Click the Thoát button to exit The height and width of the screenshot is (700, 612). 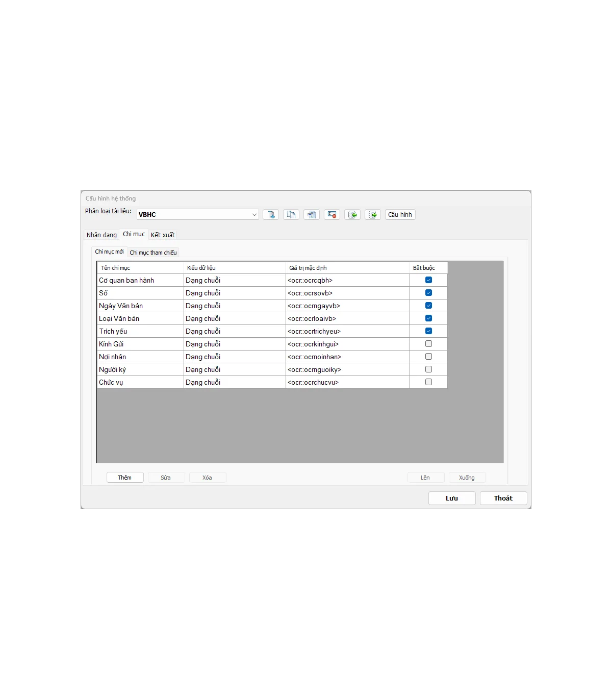coord(503,498)
